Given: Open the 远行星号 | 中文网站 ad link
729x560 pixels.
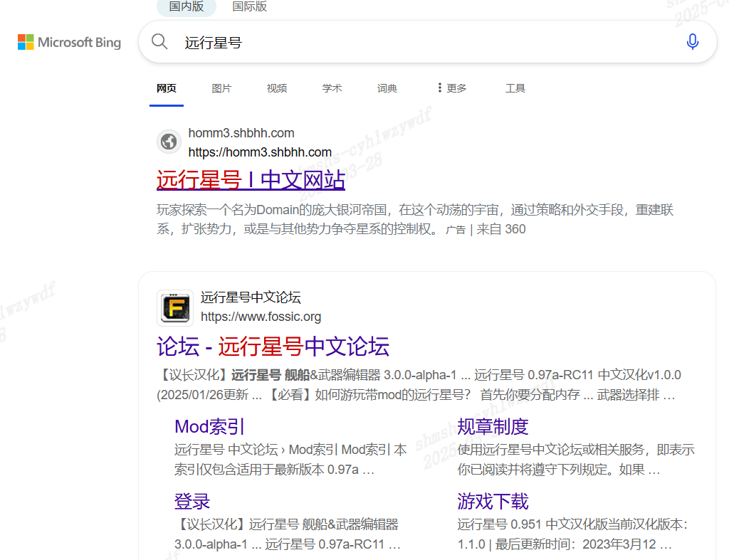Looking at the screenshot, I should 251,180.
